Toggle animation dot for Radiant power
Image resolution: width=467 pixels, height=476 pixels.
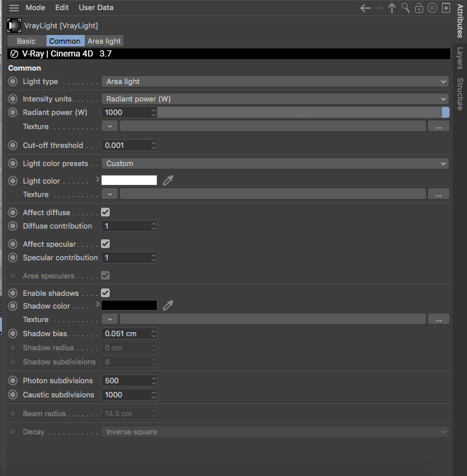click(13, 112)
